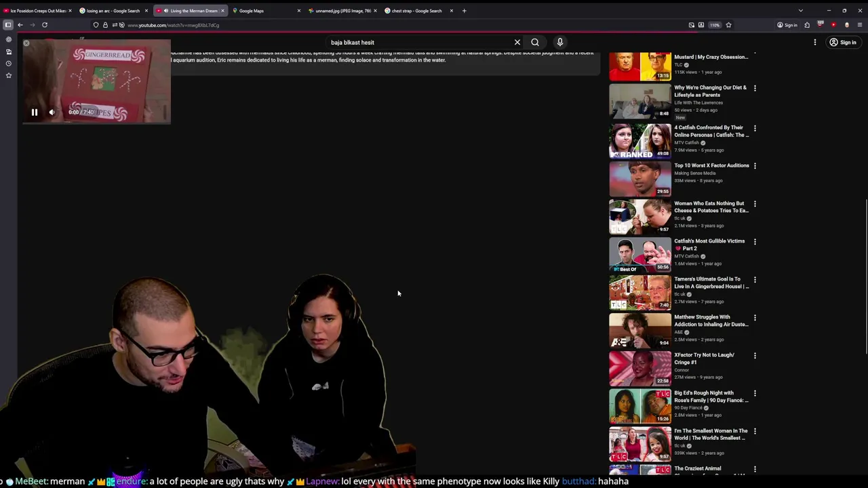868x488 pixels.
Task: Start voice search with microphone icon
Action: point(560,42)
